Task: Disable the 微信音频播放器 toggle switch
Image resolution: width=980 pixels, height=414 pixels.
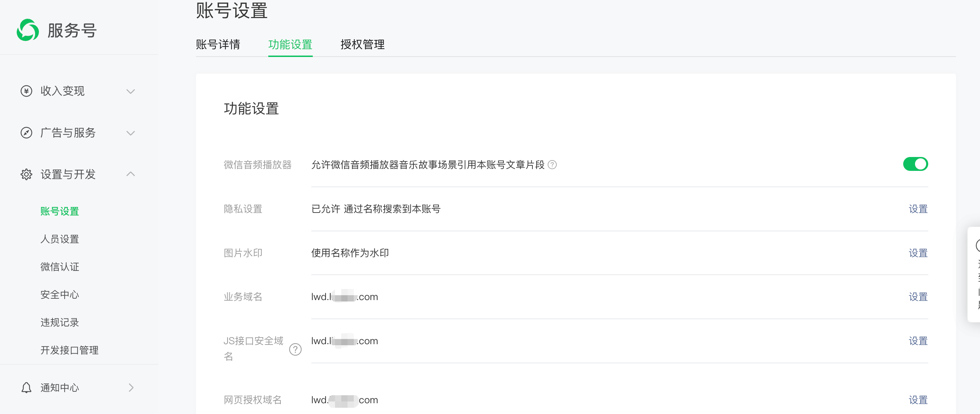Action: point(915,164)
